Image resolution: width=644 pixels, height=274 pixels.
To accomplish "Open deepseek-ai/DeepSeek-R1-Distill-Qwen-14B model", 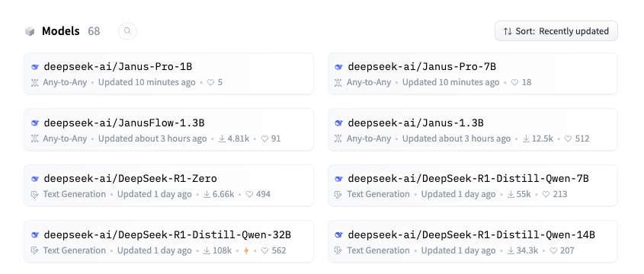I will click(473, 241).
